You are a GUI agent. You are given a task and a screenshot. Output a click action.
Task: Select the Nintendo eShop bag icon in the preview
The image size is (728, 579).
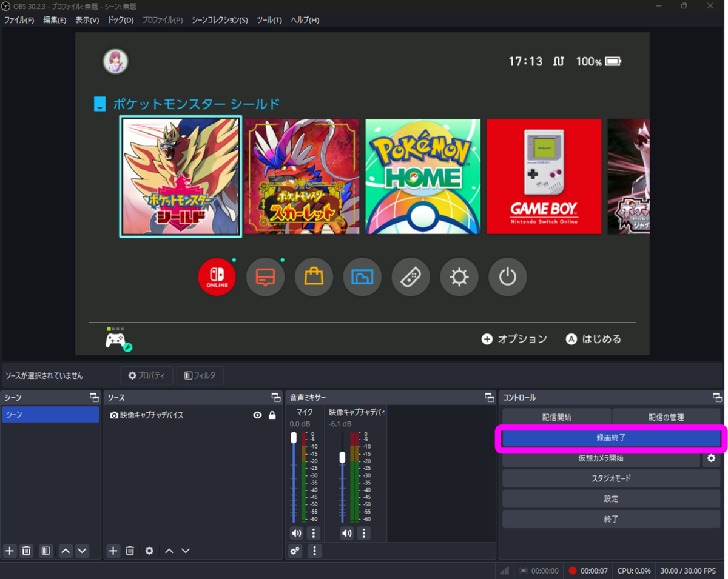[x=314, y=277]
